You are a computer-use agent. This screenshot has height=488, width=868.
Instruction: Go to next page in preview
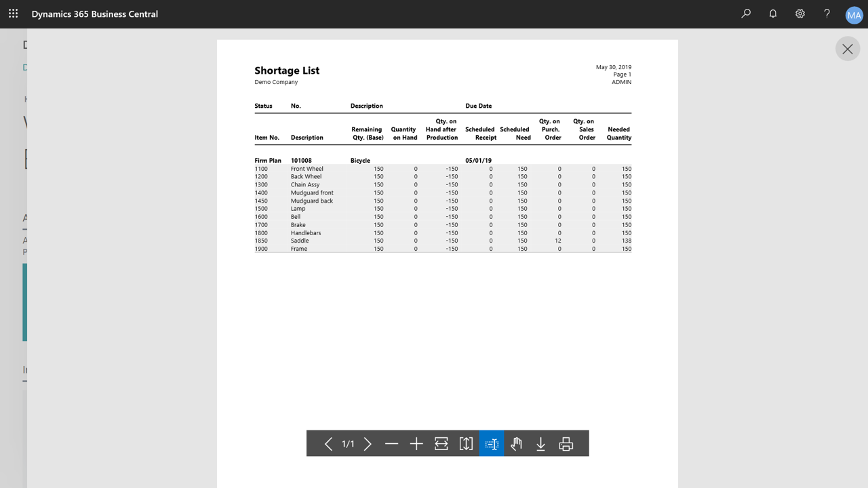(x=368, y=444)
